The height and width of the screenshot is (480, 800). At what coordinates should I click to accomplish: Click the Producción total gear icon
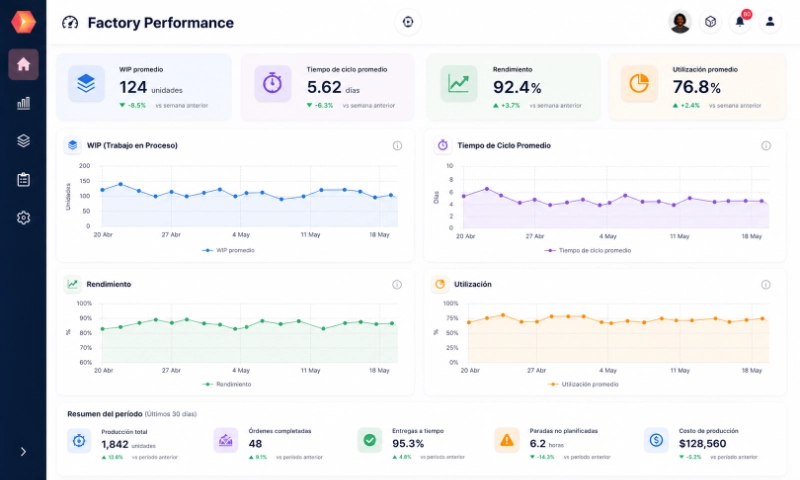(79, 441)
